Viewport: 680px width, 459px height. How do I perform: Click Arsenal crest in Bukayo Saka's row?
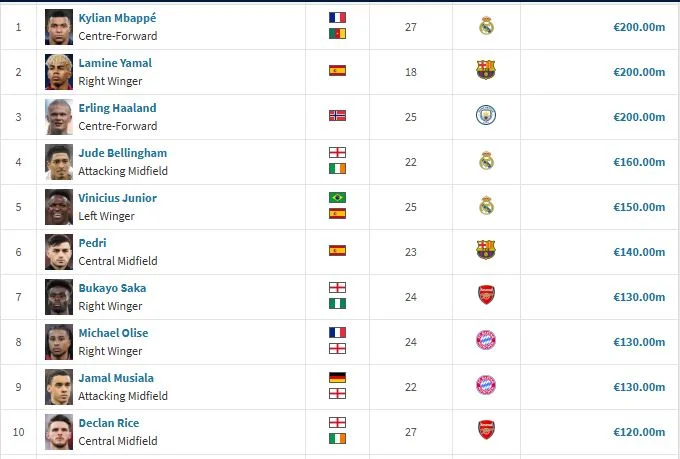486,296
